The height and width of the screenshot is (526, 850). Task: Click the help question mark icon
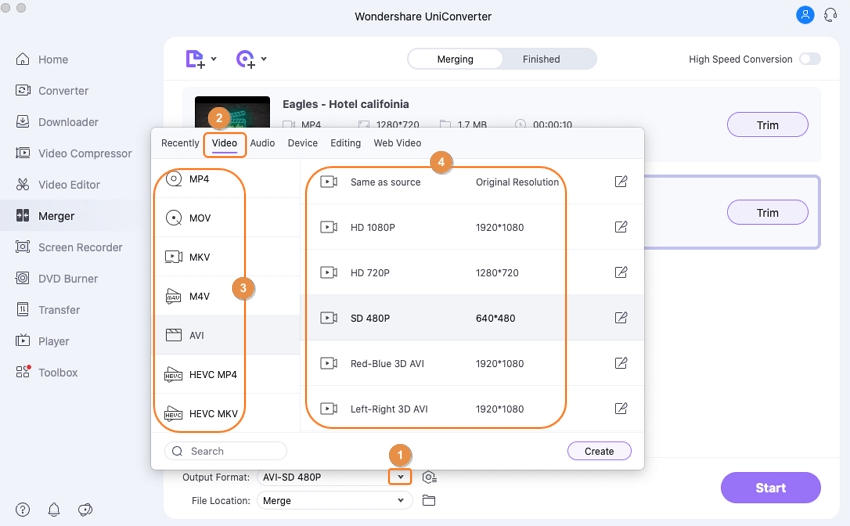tap(23, 510)
